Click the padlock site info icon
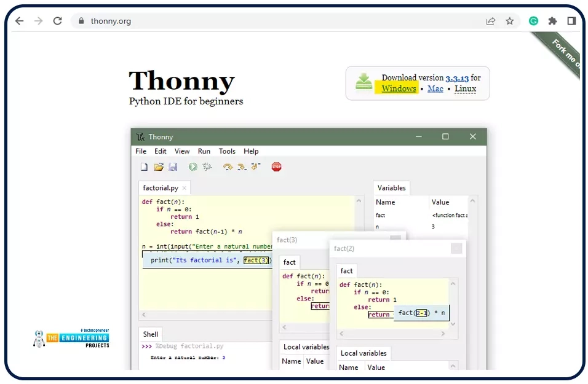 coord(81,21)
